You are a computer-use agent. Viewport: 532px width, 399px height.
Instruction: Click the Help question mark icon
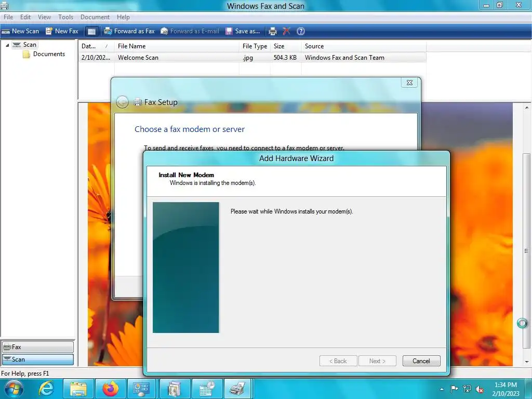[301, 31]
